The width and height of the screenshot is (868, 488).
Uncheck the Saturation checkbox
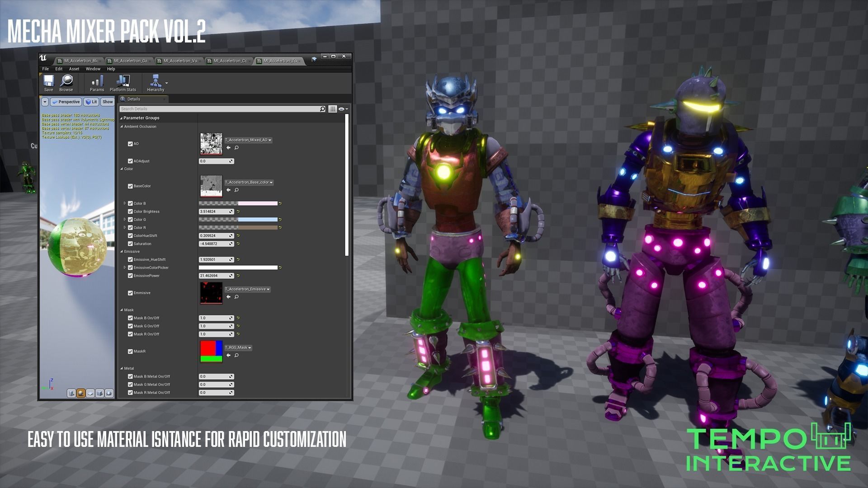(x=130, y=244)
